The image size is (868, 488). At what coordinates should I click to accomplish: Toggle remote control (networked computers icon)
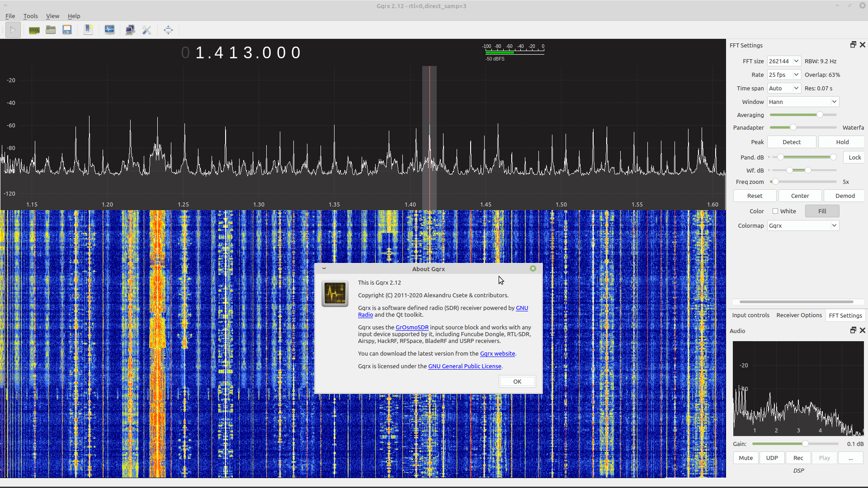[130, 30]
